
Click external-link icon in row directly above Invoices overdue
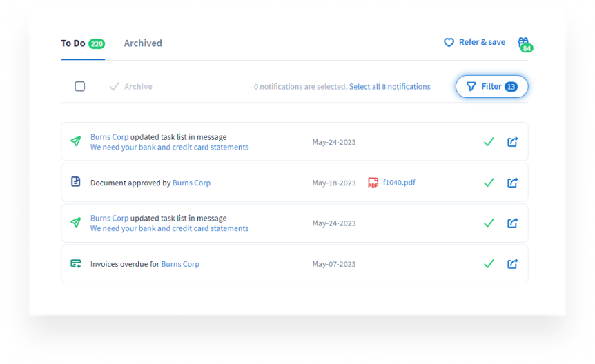point(513,223)
